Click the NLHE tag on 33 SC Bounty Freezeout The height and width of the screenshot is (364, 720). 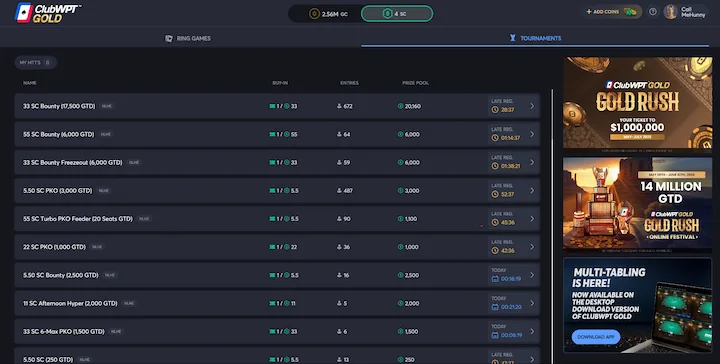pos(134,162)
